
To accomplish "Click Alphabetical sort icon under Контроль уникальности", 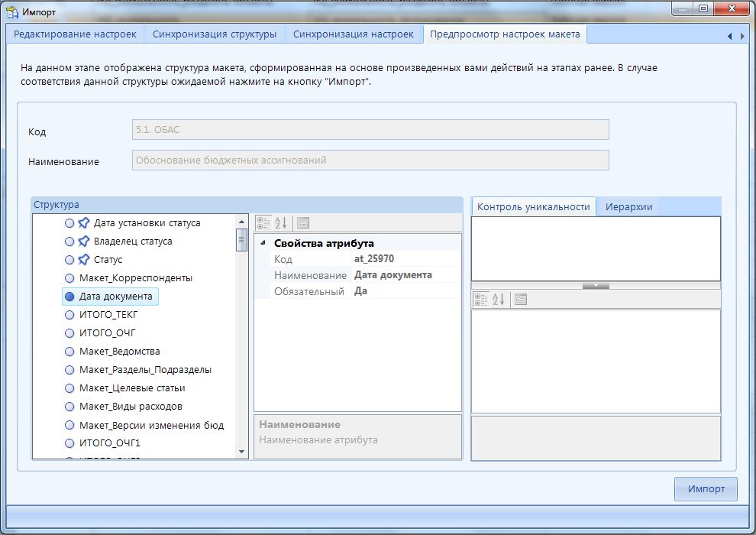I will point(498,300).
